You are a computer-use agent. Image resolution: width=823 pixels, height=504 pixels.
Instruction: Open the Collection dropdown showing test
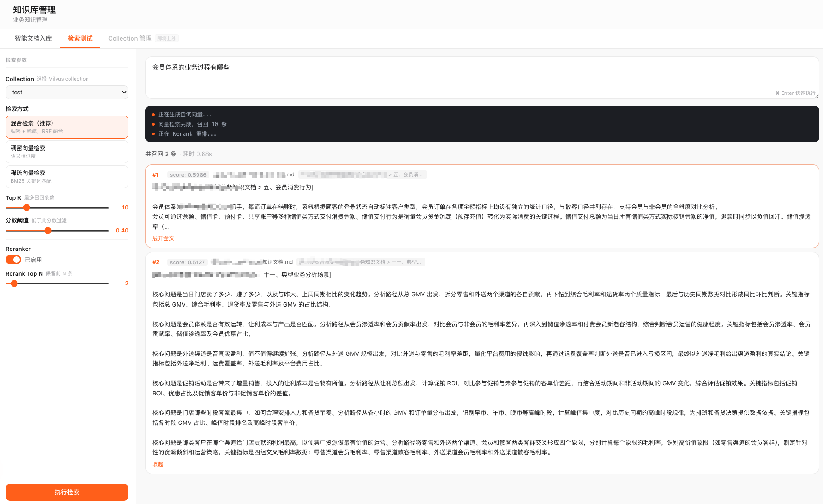[67, 92]
